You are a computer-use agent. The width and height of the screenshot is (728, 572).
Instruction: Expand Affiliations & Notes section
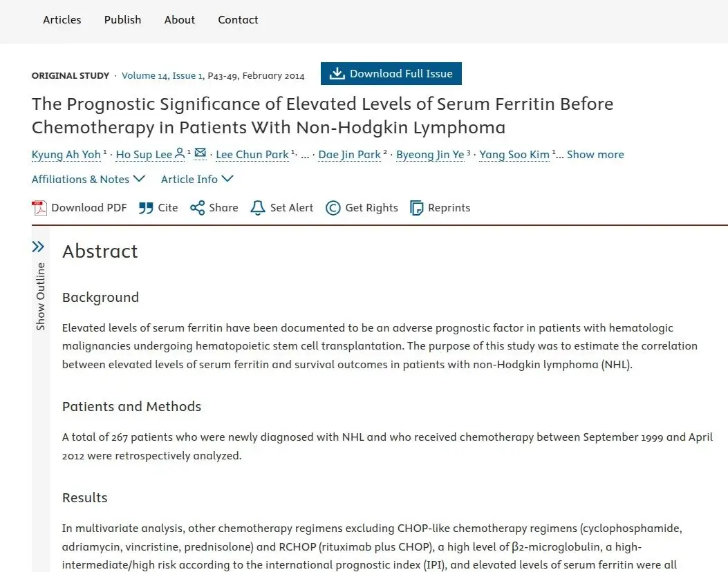pos(88,179)
